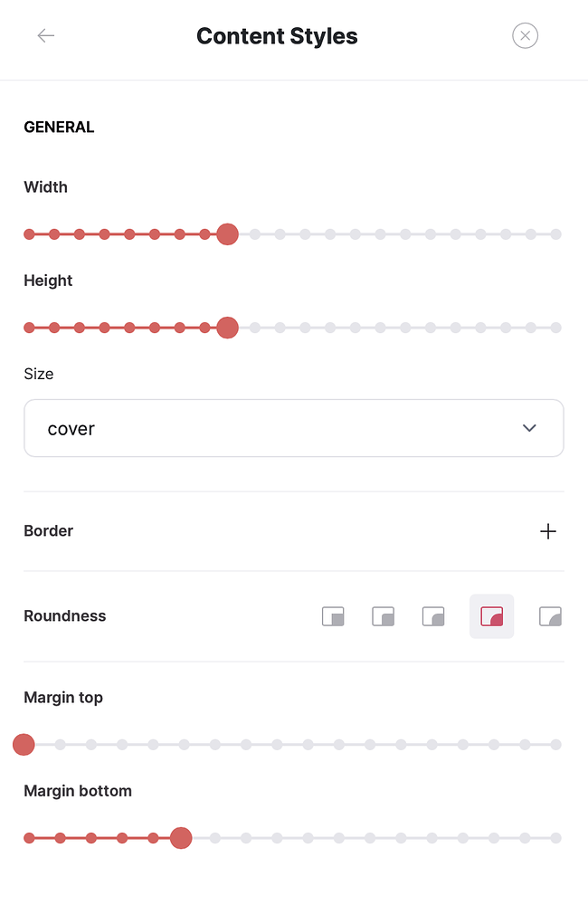Image resolution: width=588 pixels, height=905 pixels.
Task: Add a Border using the plus icon
Action: (548, 531)
